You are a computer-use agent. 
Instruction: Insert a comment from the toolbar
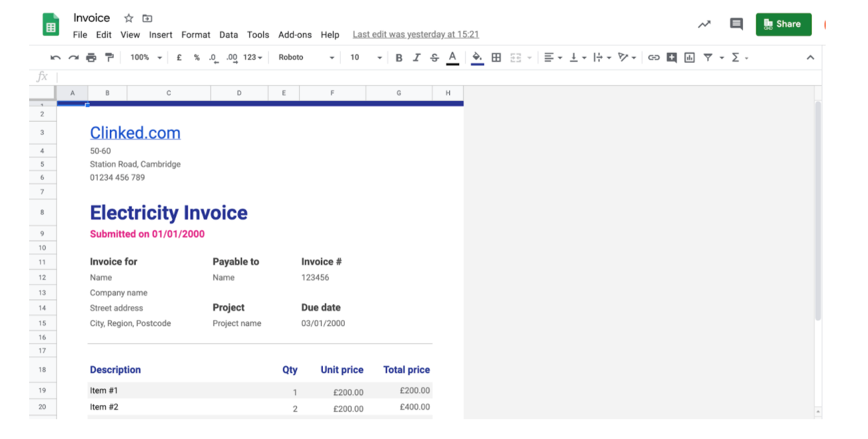[x=672, y=58]
